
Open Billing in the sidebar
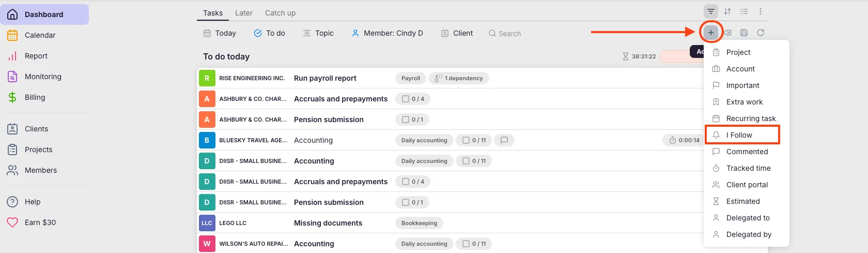[x=35, y=97]
